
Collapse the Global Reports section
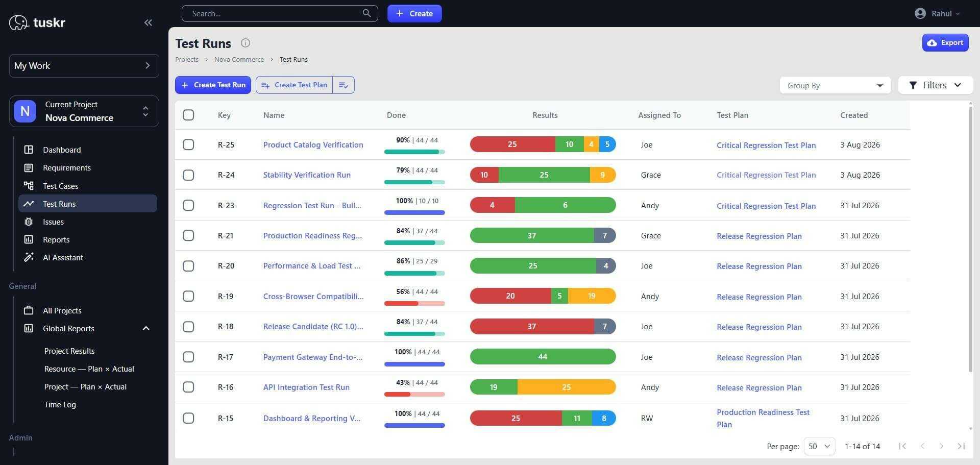146,328
